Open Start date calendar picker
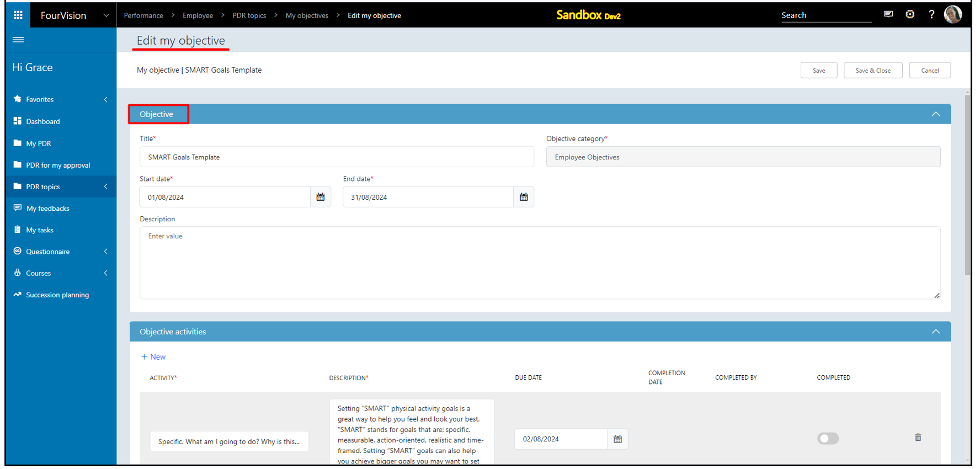This screenshot has height=469, width=980. 321,197
